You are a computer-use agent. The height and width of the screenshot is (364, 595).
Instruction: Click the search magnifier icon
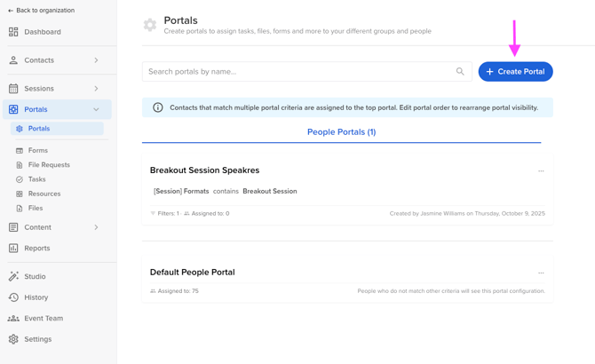pos(460,72)
